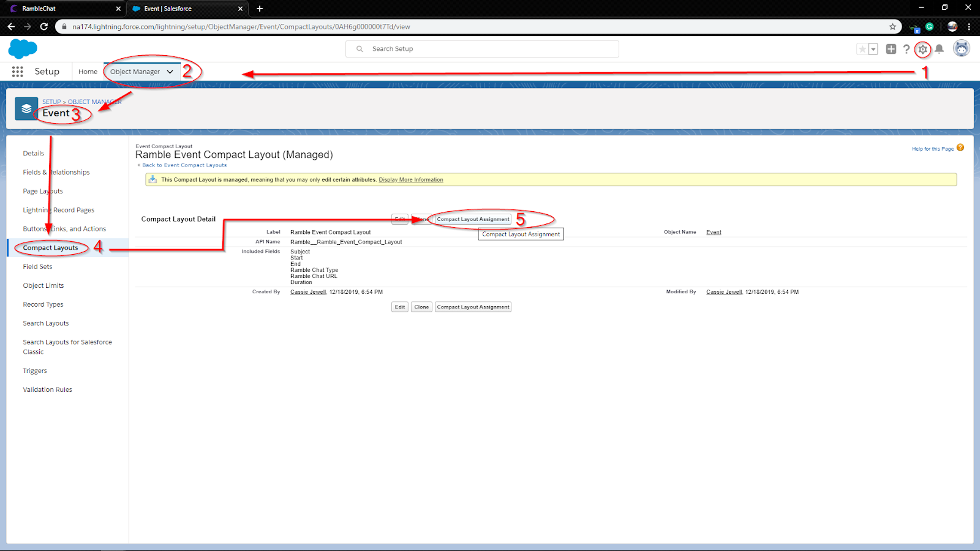Click the Ramble Chat Type field text
Screen dimensions: 980x551
pyautogui.click(x=314, y=270)
